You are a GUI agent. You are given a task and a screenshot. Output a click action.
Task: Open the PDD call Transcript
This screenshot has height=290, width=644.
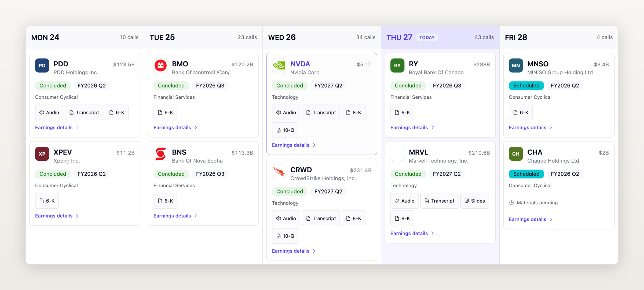pos(84,113)
